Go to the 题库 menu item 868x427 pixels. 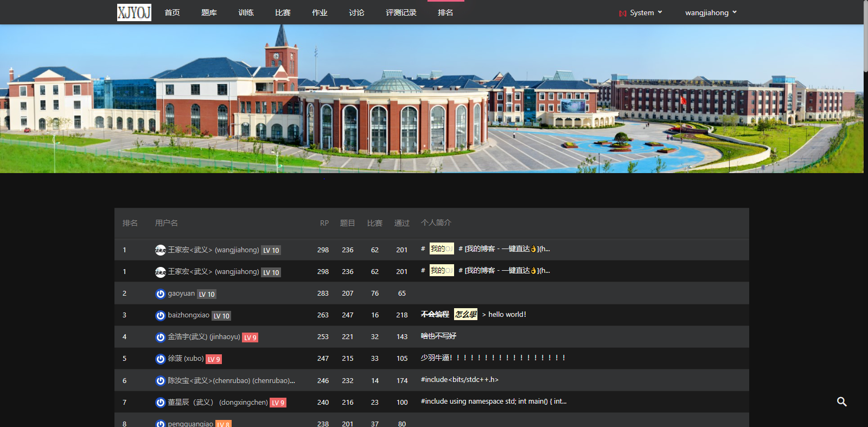tap(209, 12)
